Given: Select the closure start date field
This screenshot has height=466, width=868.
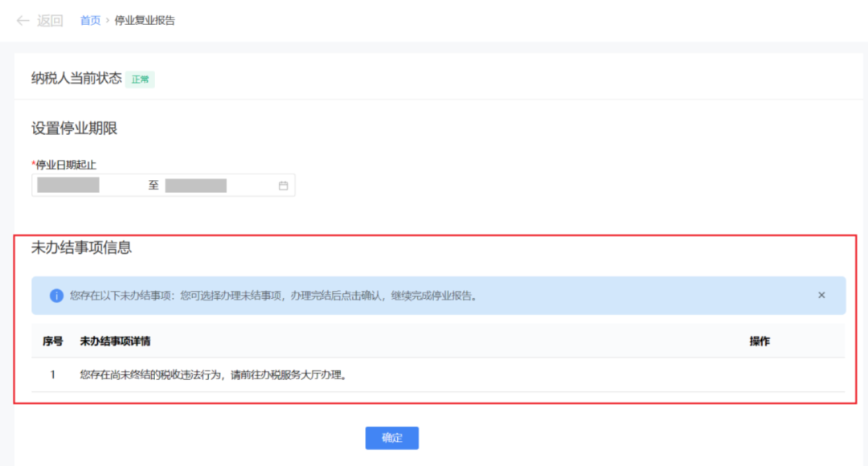Looking at the screenshot, I should pyautogui.click(x=68, y=186).
